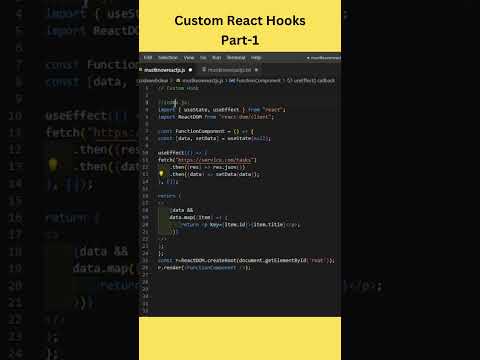The image size is (480, 360).
Task: Click the [data, setData] useState line
Action: pyautogui.click(x=214, y=138)
